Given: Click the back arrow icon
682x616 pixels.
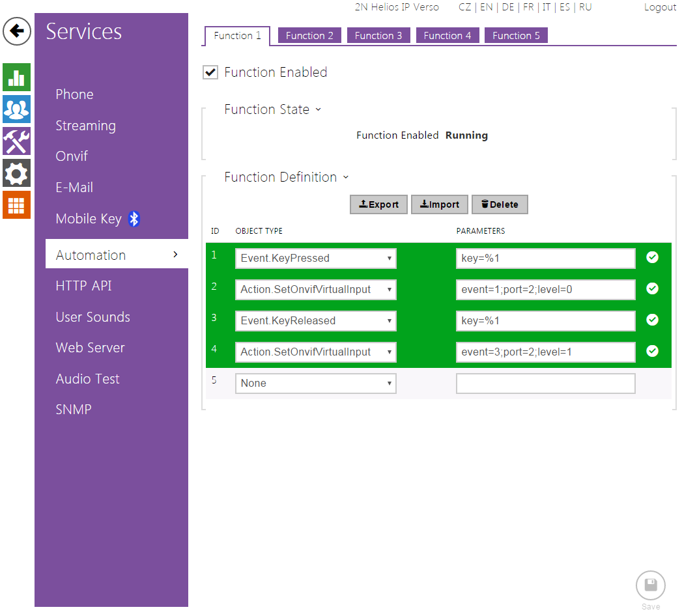Looking at the screenshot, I should point(17,31).
